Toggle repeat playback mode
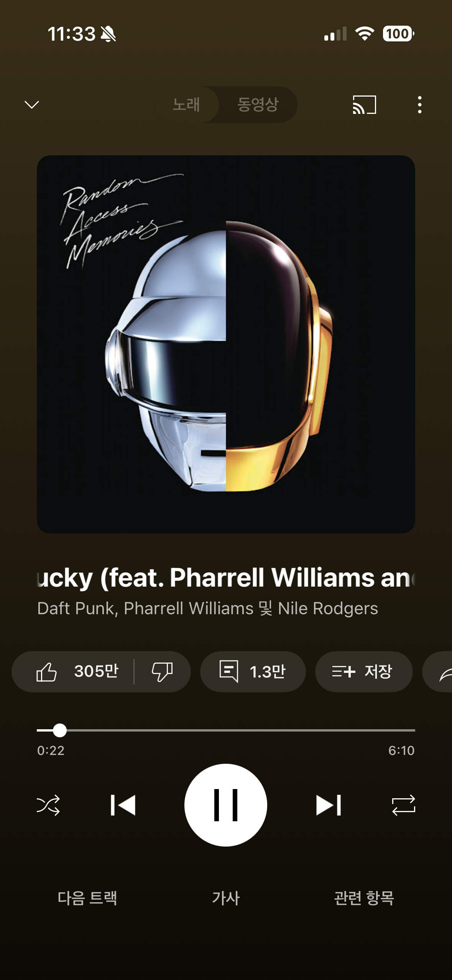The width and height of the screenshot is (452, 980). (x=403, y=805)
